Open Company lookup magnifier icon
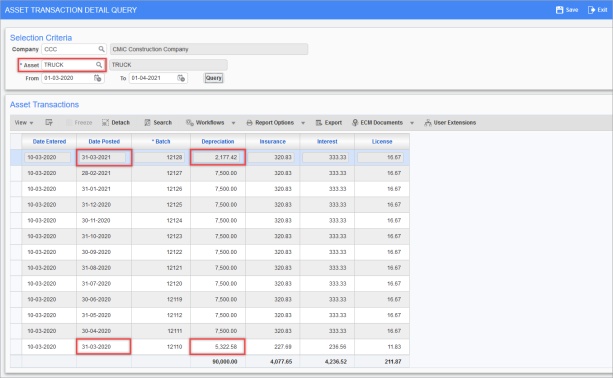 pyautogui.click(x=101, y=49)
